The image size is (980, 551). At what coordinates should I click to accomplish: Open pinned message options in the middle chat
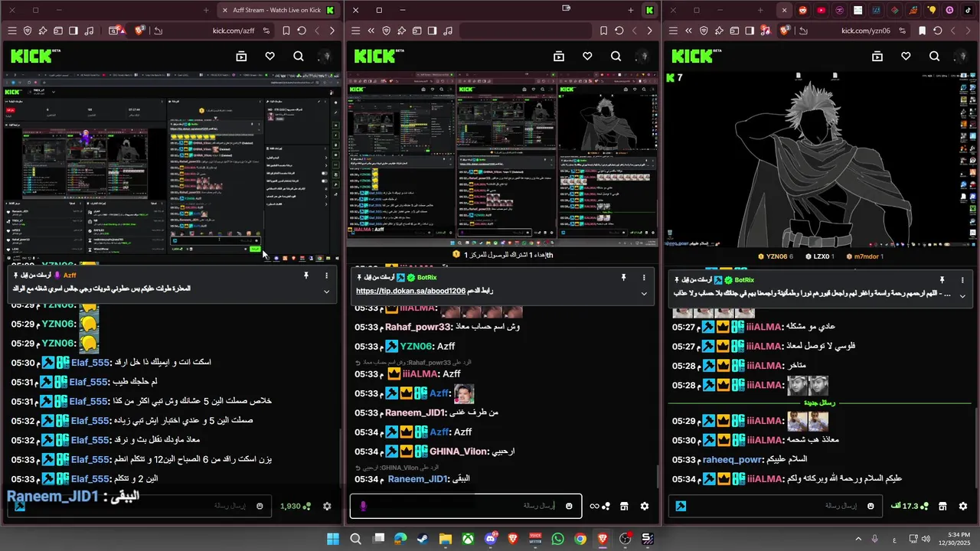point(644,278)
